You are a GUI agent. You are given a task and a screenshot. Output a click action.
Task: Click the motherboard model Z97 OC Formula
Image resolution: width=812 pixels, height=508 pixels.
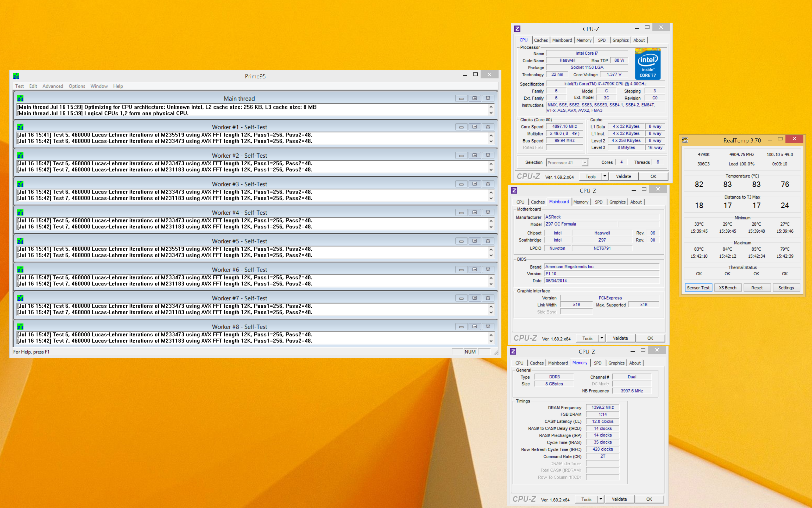(581, 224)
